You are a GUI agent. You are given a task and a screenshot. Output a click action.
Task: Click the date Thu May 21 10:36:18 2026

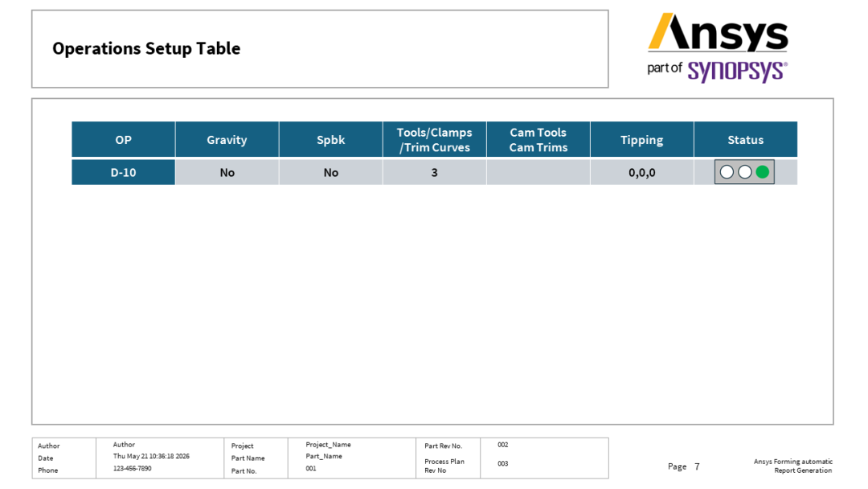[151, 456]
